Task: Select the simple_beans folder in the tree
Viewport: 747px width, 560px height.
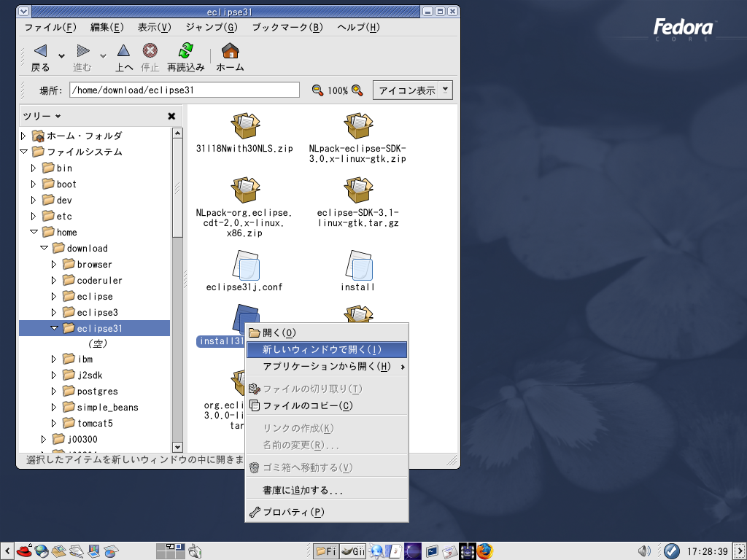Action: point(101,407)
